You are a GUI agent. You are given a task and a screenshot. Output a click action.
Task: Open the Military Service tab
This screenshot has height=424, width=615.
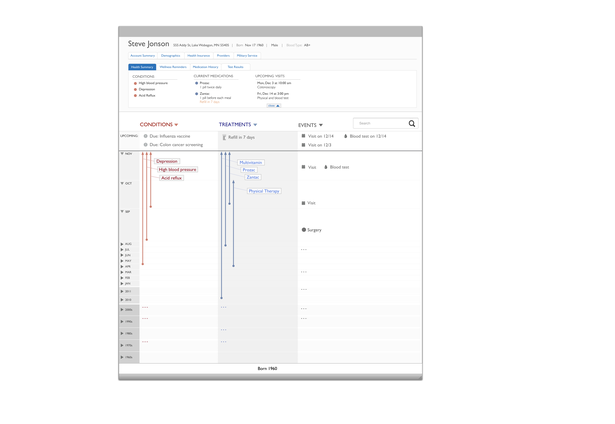tap(247, 56)
